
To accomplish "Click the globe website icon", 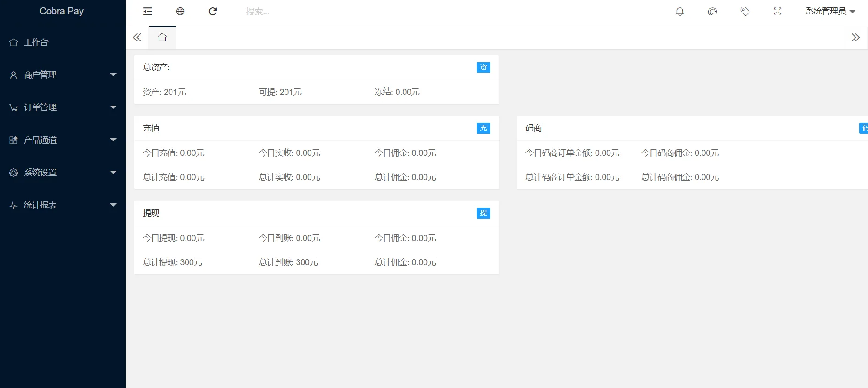I will tap(180, 12).
